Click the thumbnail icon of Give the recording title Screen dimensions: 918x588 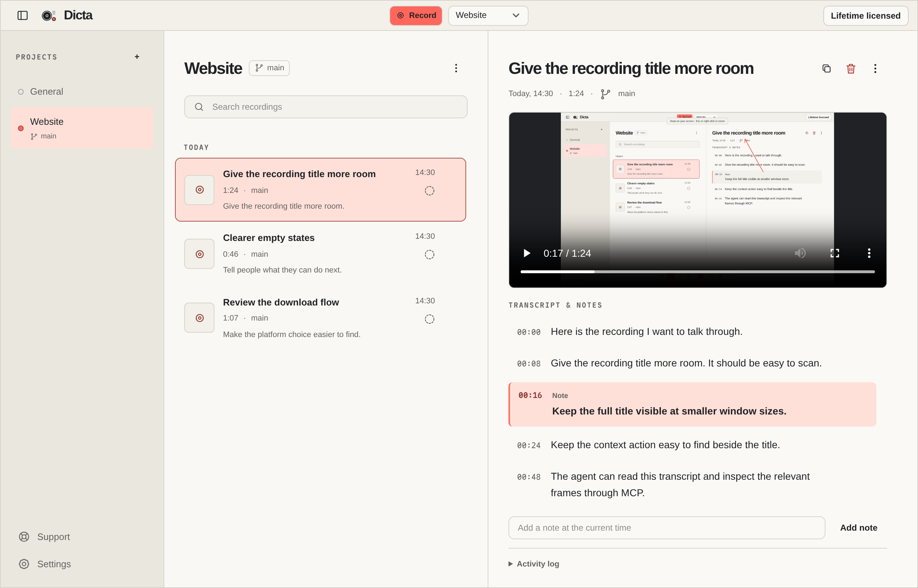pos(199,190)
